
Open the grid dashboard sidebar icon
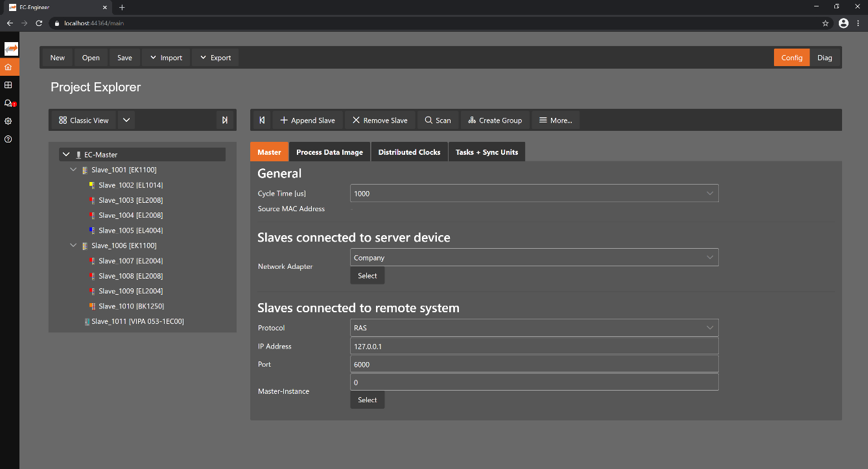pyautogui.click(x=8, y=85)
